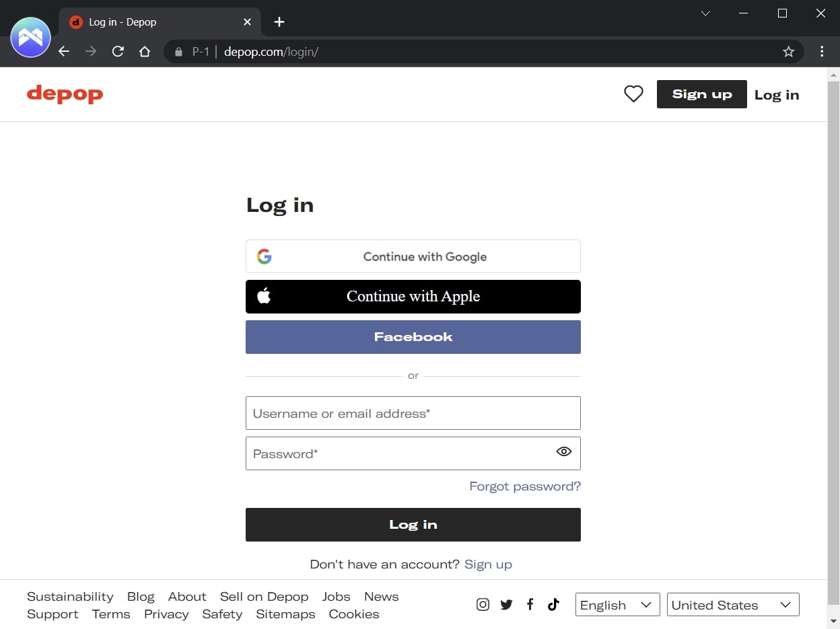View site security lock info
Screen dimensions: 840x629
pos(178,52)
